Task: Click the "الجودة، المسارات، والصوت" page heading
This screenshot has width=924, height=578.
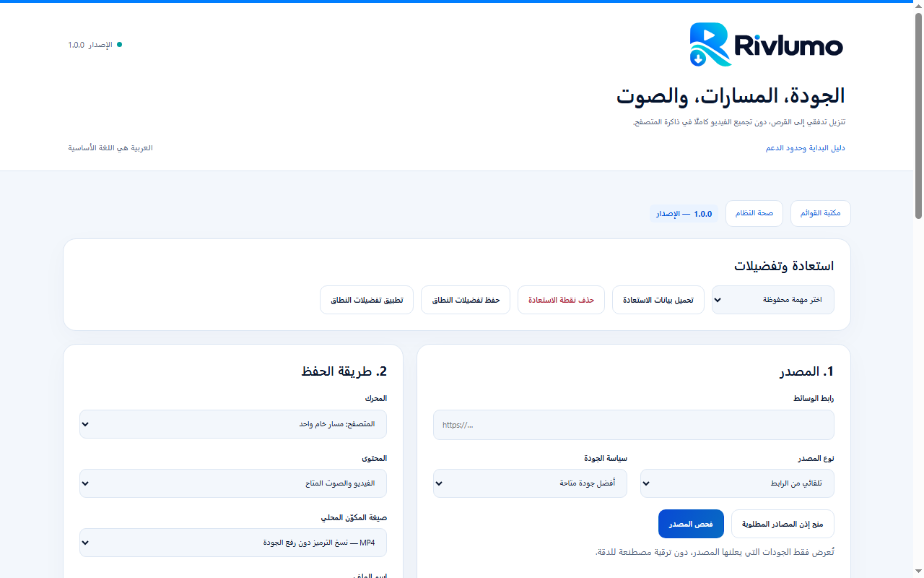Action: point(731,95)
